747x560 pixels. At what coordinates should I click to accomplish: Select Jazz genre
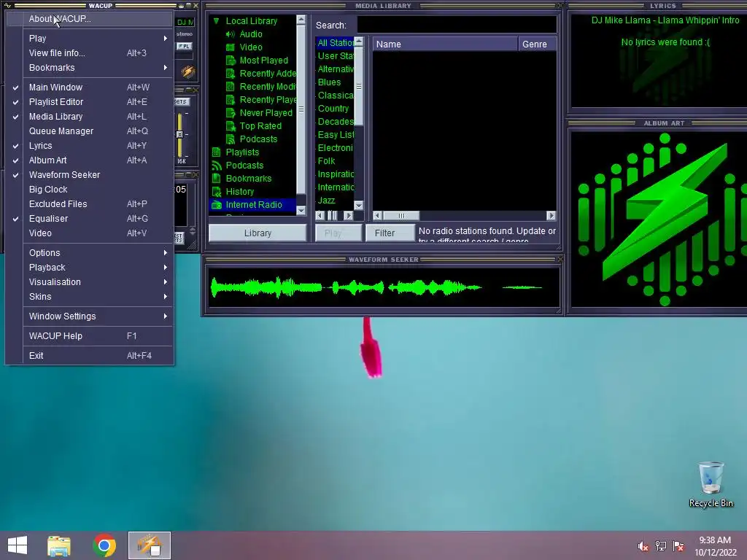pos(326,201)
